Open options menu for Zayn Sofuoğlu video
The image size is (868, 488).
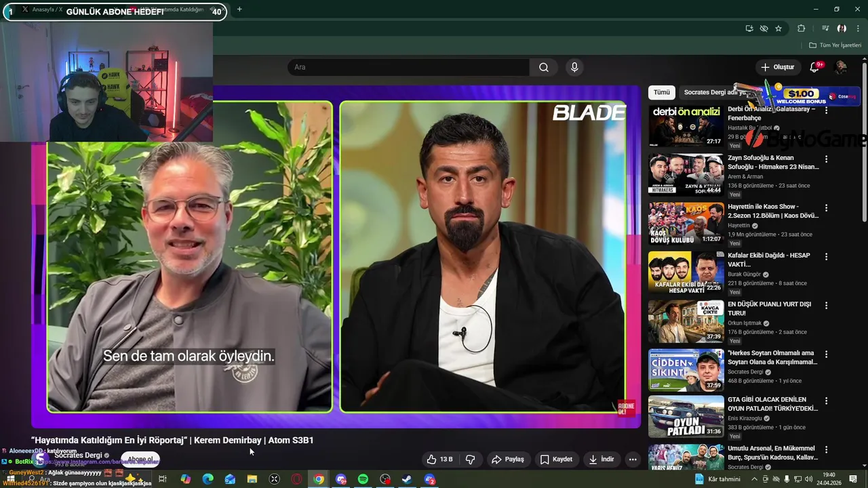(x=826, y=159)
